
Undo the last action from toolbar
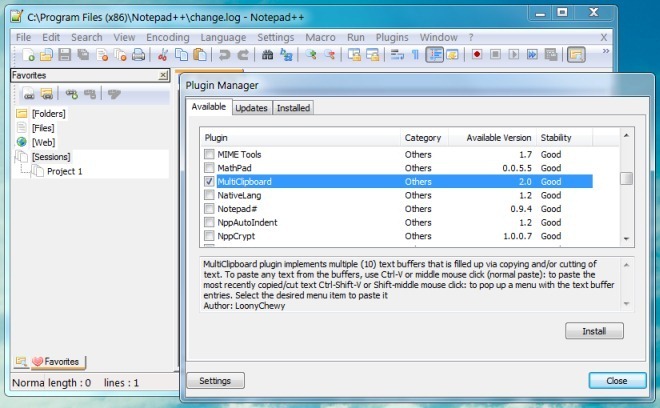[x=224, y=55]
